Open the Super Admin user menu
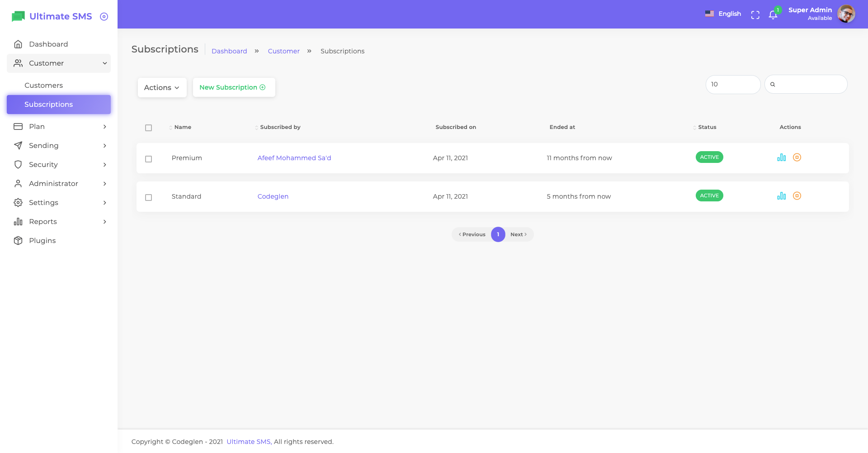The height and width of the screenshot is (453, 868). [x=821, y=14]
